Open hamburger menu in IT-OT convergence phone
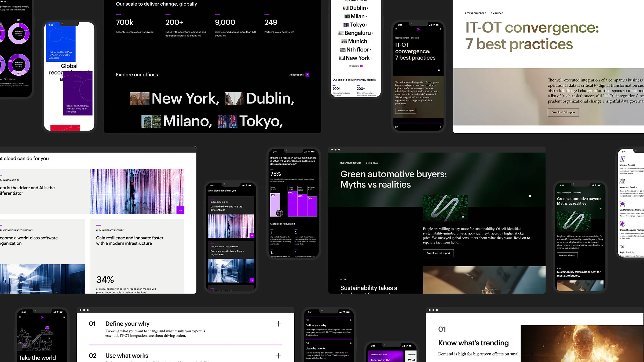The height and width of the screenshot is (362, 644). (396, 29)
